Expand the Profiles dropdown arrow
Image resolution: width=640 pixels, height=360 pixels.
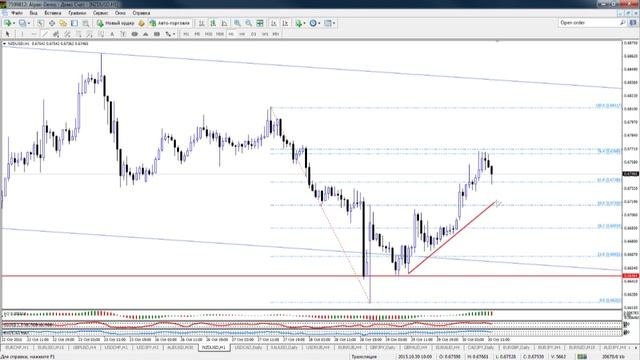(29, 23)
